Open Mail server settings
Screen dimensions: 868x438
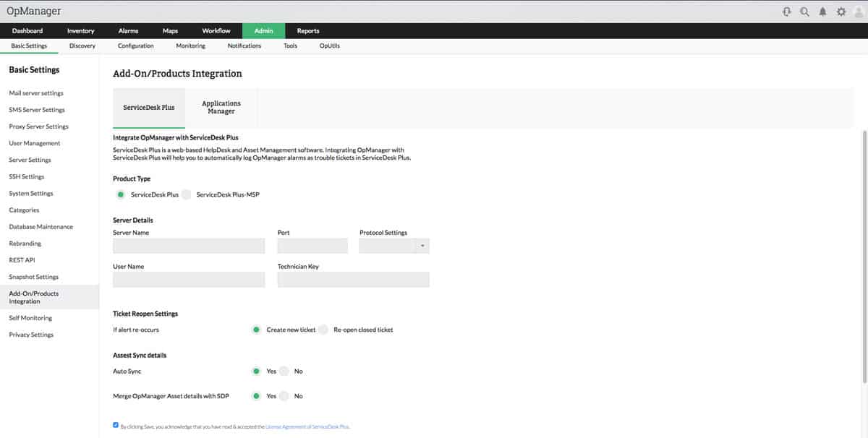coord(36,93)
